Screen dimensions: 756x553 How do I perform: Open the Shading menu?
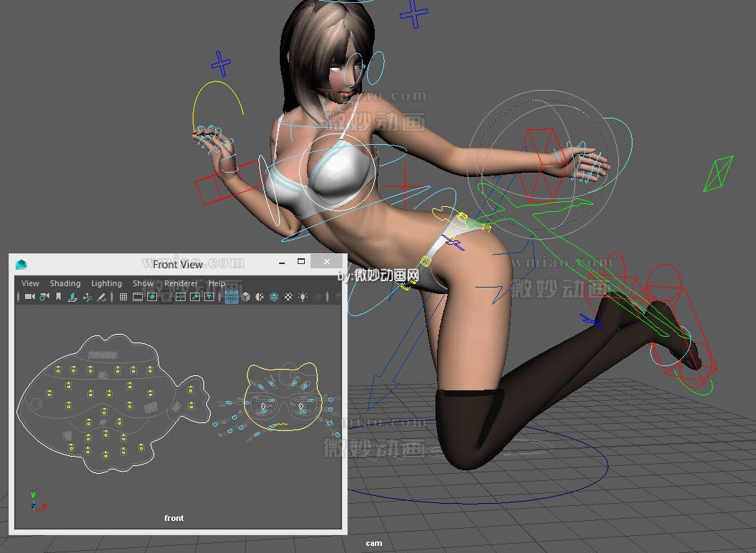tap(65, 283)
